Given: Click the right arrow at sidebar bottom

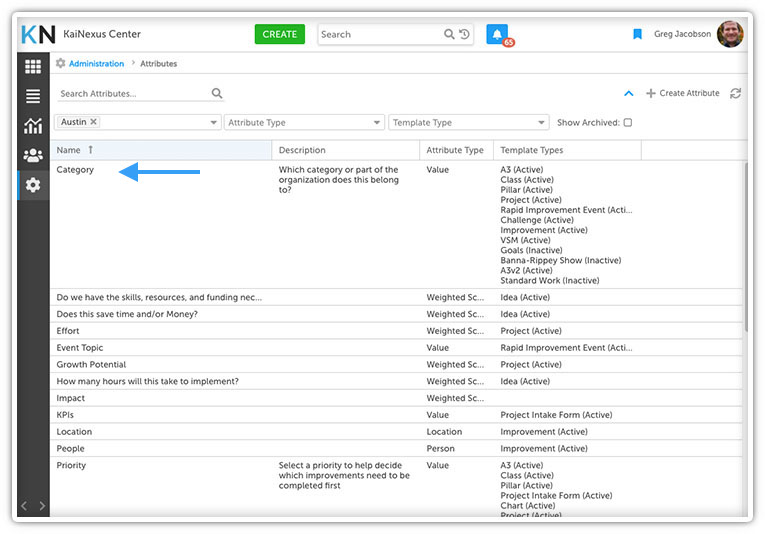Looking at the screenshot, I should click(x=42, y=506).
